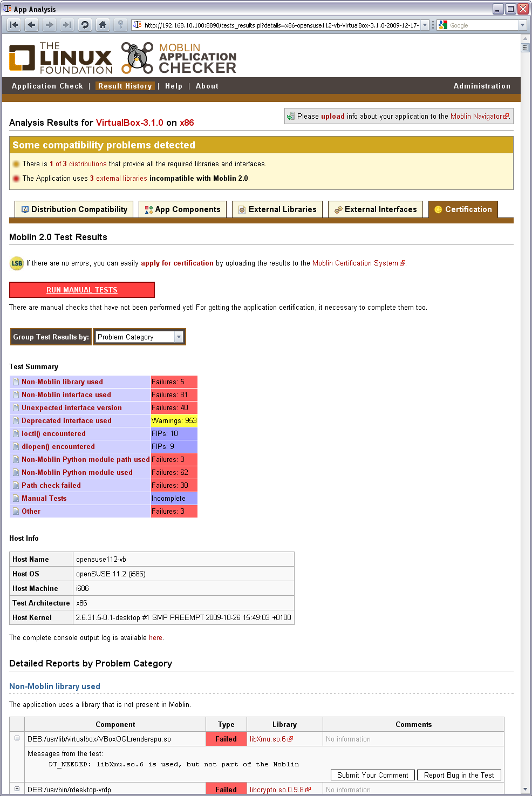The height and width of the screenshot is (796, 532).
Task: Open the About menu item
Action: (x=207, y=86)
